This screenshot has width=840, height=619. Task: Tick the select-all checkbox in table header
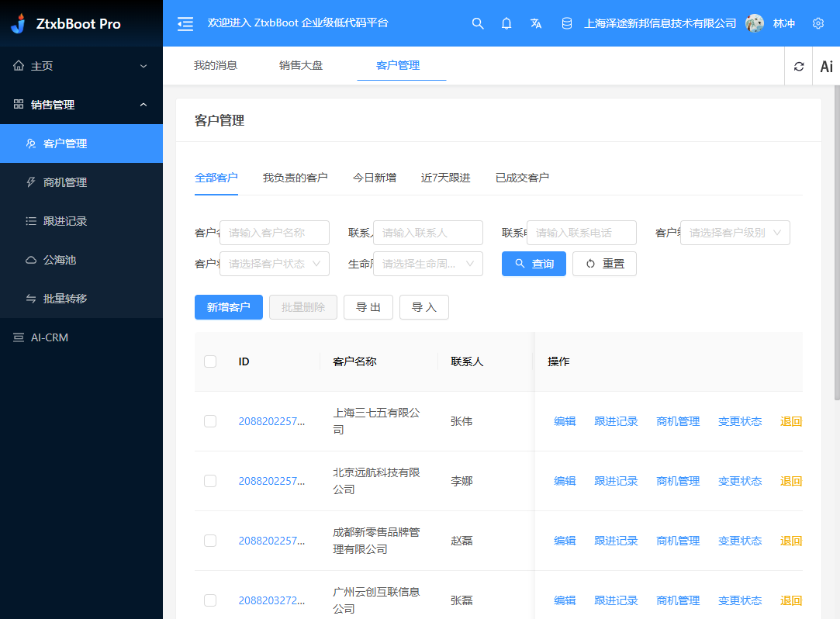pyautogui.click(x=210, y=361)
